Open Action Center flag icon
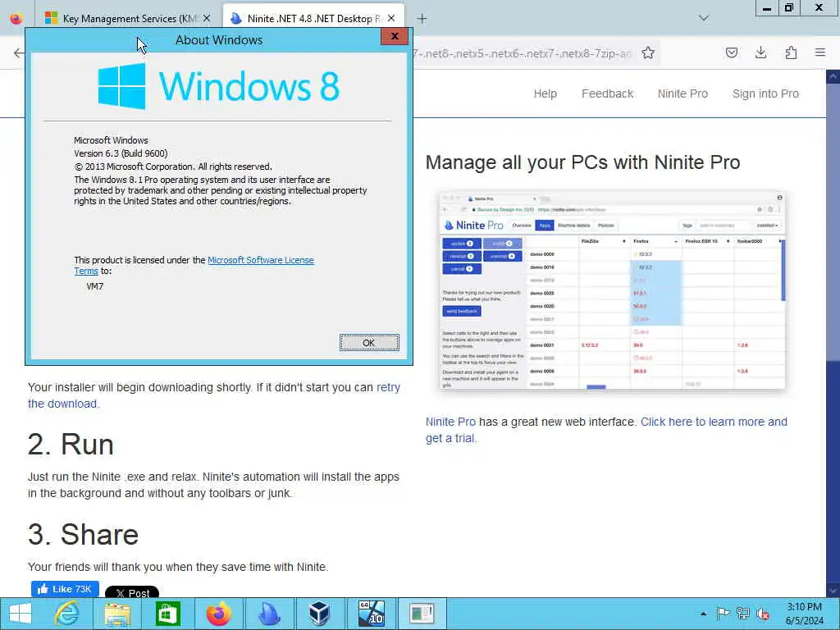The height and width of the screenshot is (630, 840). tap(724, 614)
